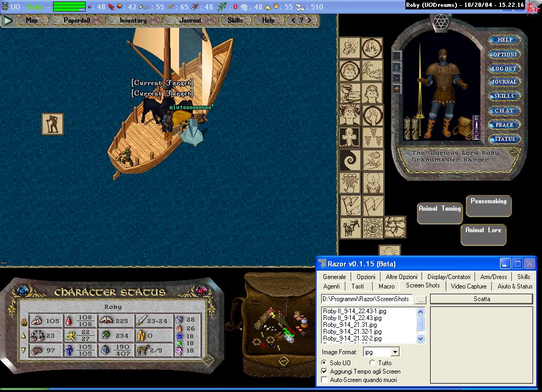Use the Peacemaking skill button
This screenshot has height=392, width=542.
(x=488, y=205)
